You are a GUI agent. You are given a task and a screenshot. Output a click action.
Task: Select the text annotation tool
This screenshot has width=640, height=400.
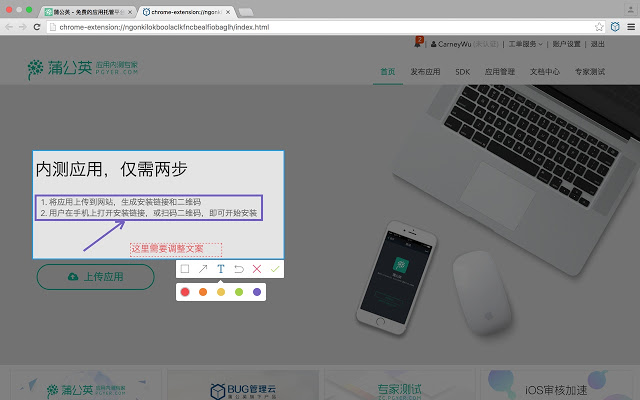click(x=221, y=269)
